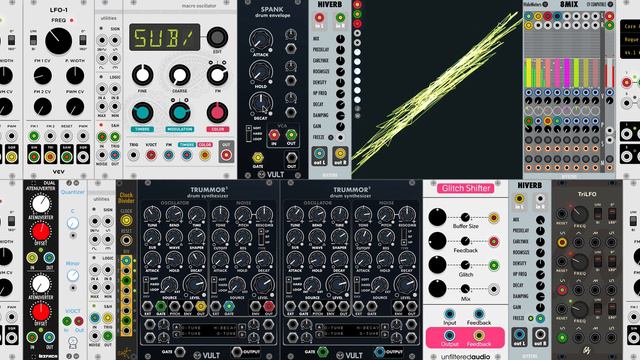Click the green oscillator GATE jack on left TRUMMOR
640x360 pixels.
(161, 306)
